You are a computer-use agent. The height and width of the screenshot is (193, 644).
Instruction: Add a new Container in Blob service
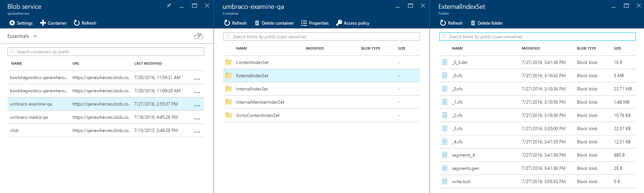click(53, 23)
